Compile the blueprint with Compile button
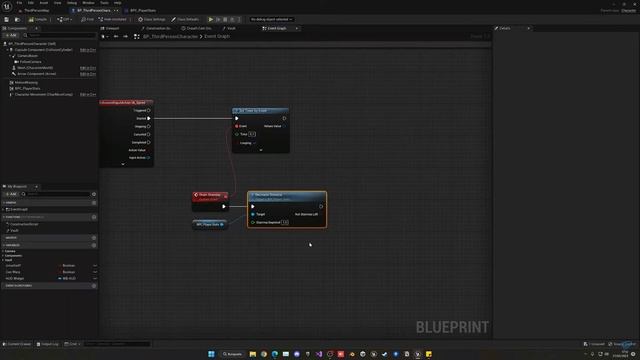The width and height of the screenshot is (640, 360). click(38, 19)
